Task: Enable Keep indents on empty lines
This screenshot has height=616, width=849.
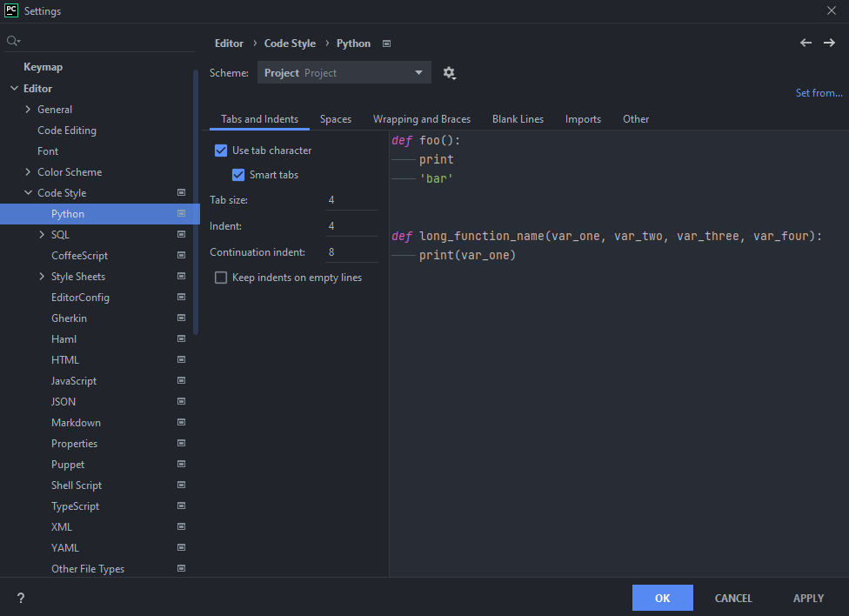Action: click(x=221, y=277)
